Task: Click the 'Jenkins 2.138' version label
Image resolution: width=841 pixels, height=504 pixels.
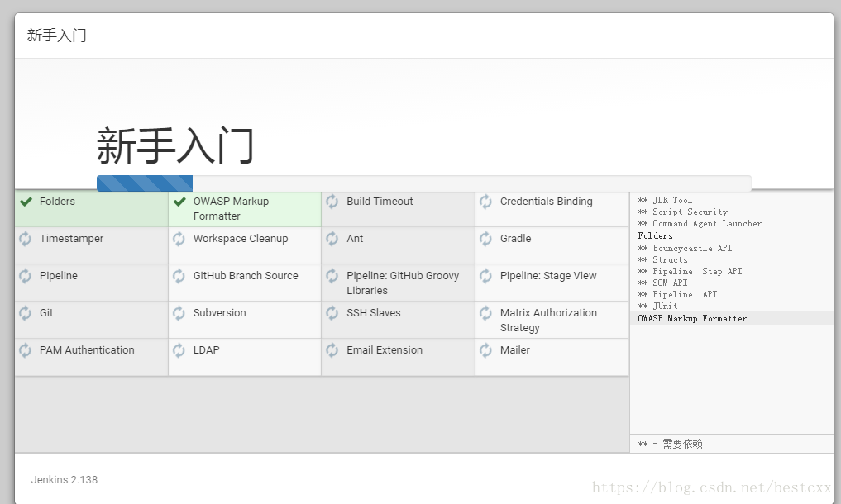Action: 65,480
